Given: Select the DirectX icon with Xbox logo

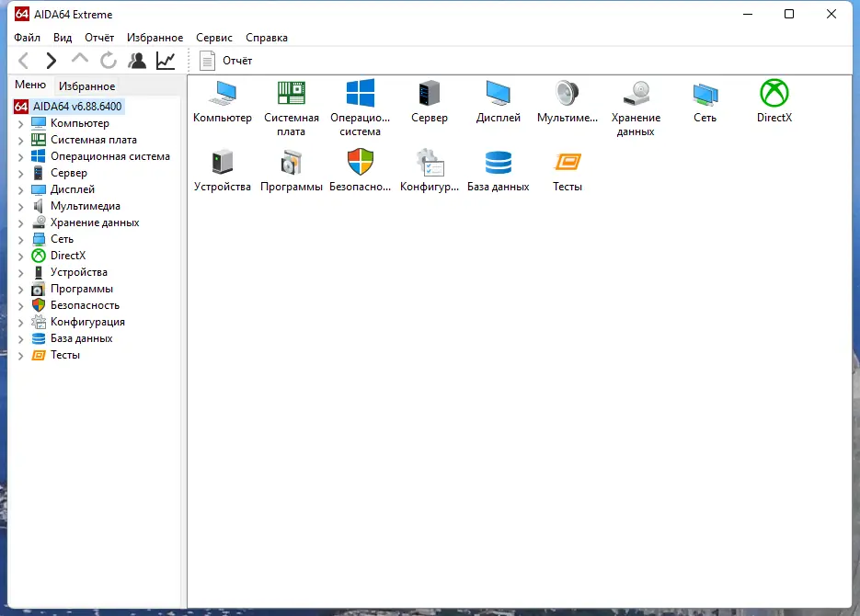Looking at the screenshot, I should pos(774,95).
